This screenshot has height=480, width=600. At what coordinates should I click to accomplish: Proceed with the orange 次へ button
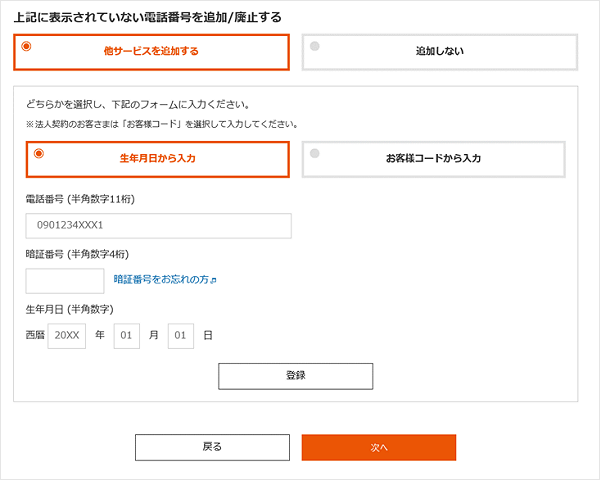(x=378, y=447)
